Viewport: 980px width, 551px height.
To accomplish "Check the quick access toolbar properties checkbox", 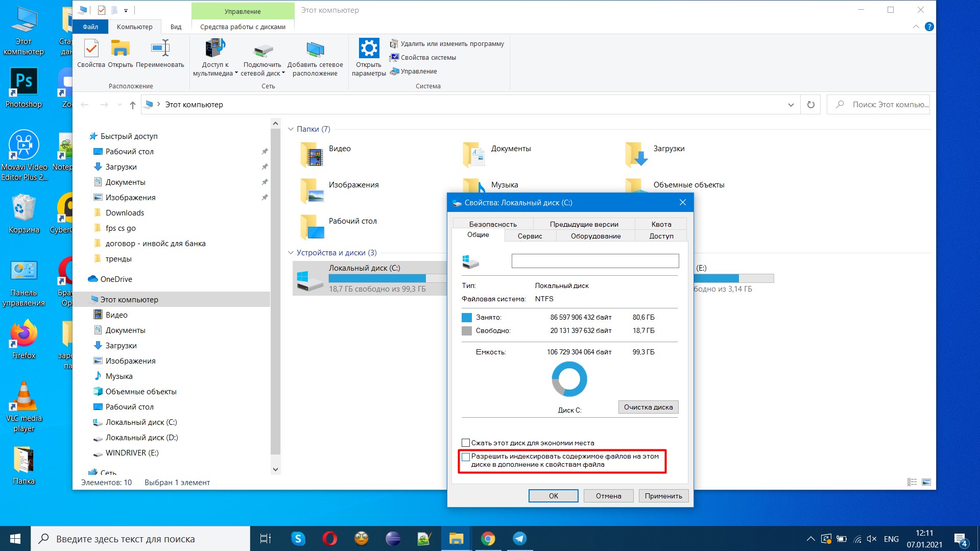I will [102, 10].
